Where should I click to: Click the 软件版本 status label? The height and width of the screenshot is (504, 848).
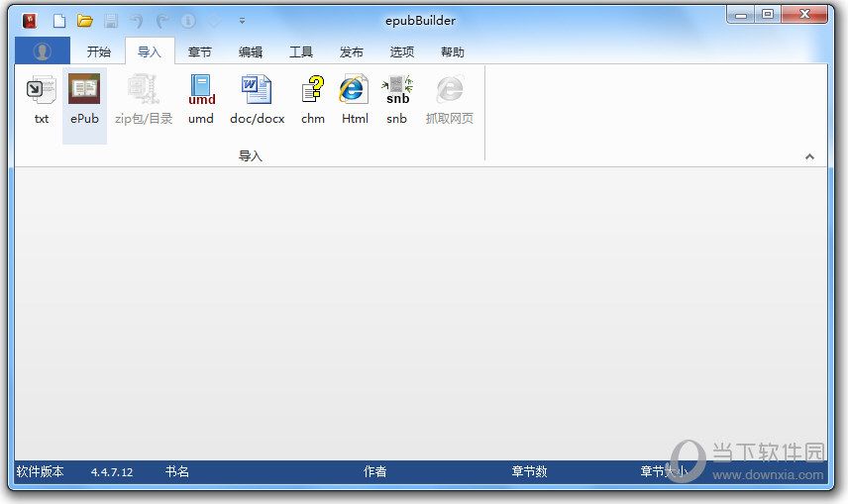point(40,471)
